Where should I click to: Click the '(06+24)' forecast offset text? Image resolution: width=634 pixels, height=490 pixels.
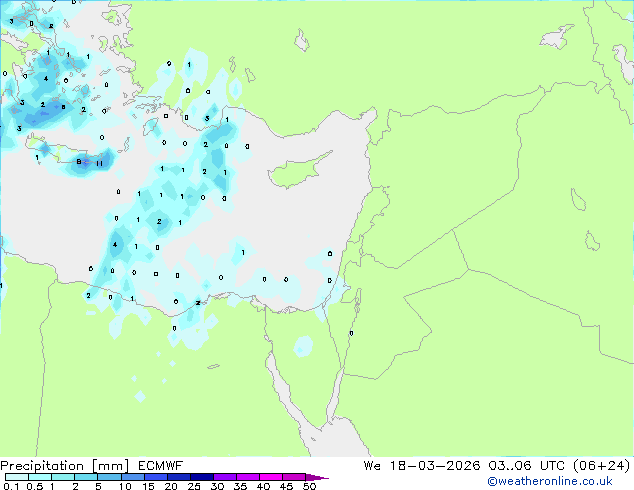point(602,466)
